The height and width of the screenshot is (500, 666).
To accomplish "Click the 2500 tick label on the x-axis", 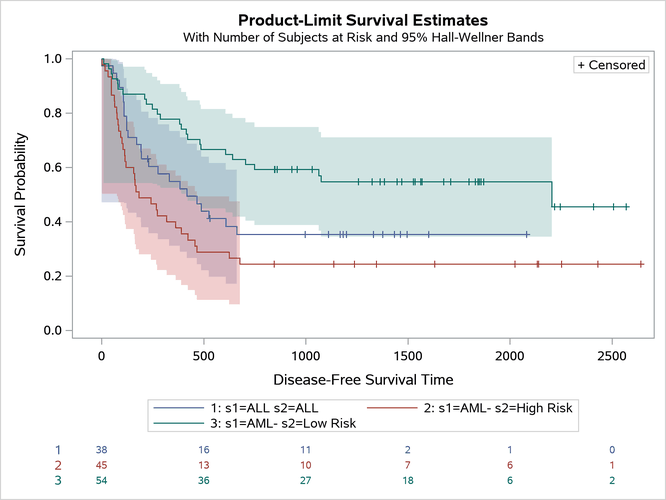I will point(611,356).
